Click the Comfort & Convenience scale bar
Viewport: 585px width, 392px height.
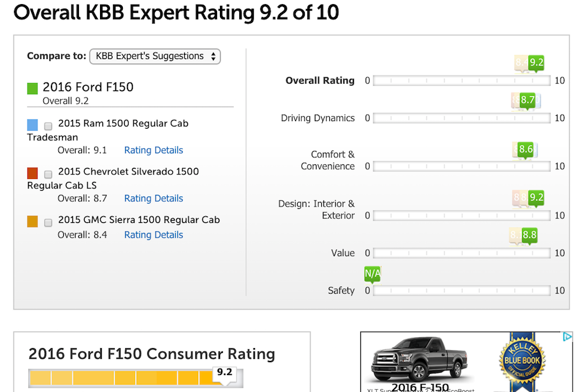tap(462, 166)
